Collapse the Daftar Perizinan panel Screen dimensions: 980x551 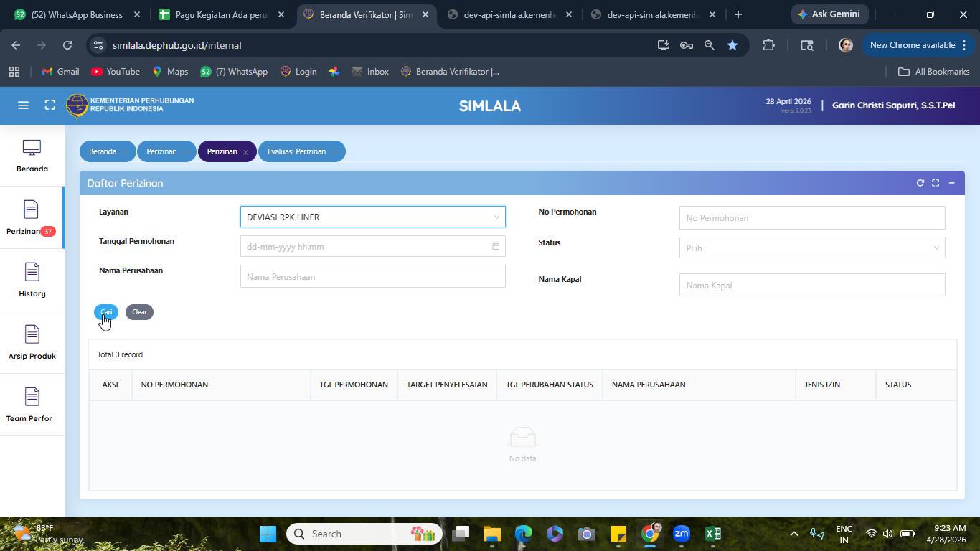click(x=951, y=183)
